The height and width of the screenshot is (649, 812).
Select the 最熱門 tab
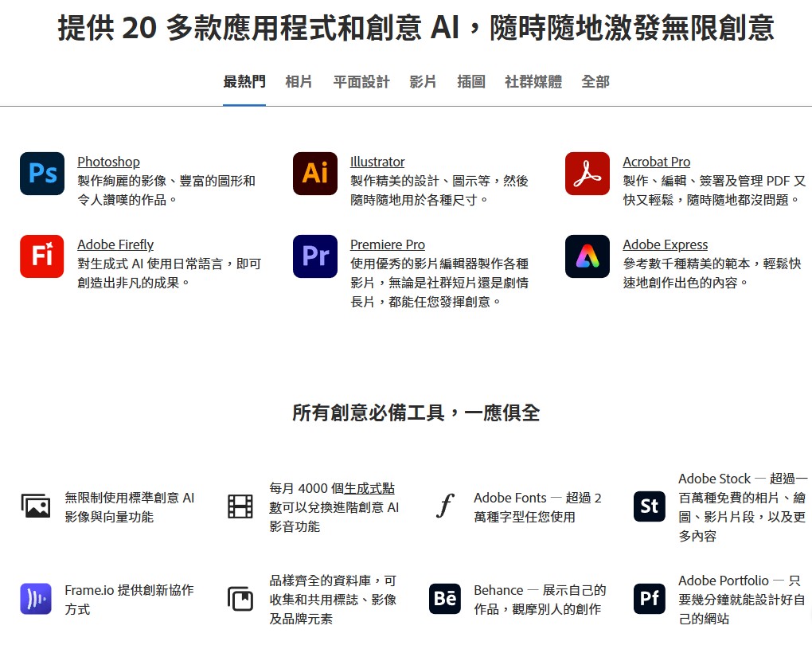click(x=244, y=82)
